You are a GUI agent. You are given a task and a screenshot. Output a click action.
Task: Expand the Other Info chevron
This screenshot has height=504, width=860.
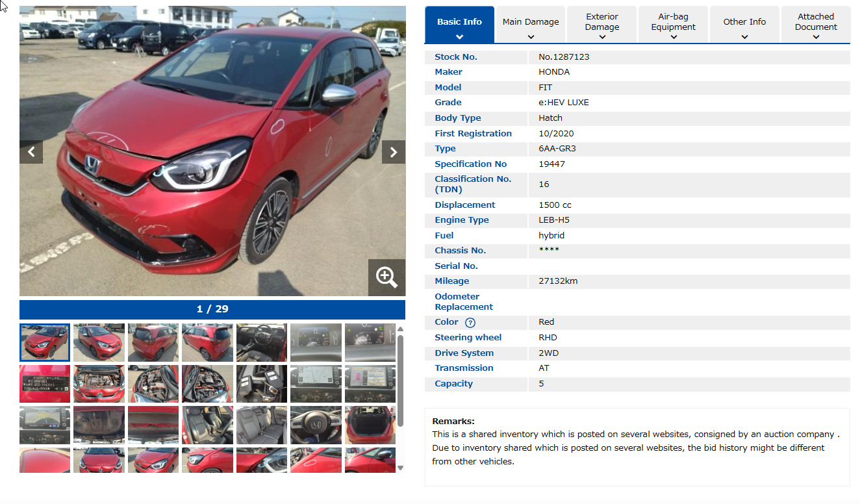[x=744, y=37]
